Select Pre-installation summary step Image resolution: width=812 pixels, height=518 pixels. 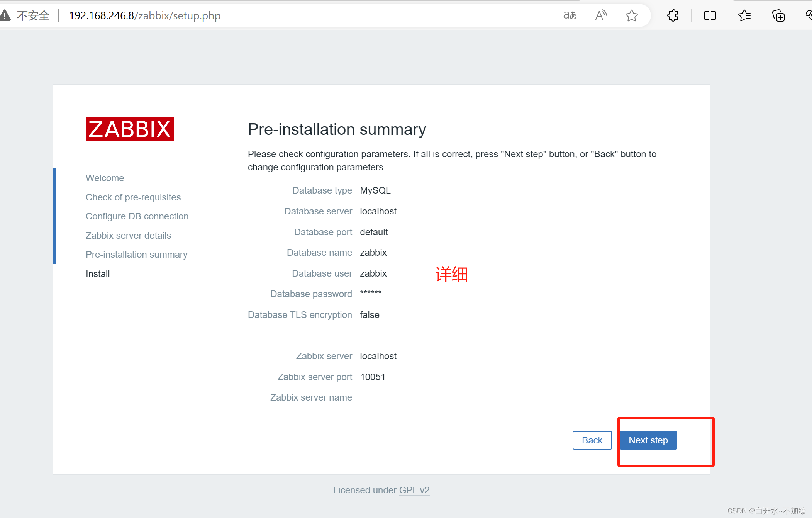tap(136, 255)
